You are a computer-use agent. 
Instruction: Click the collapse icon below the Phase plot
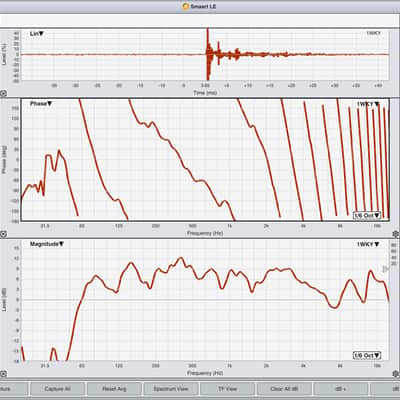coord(3,234)
